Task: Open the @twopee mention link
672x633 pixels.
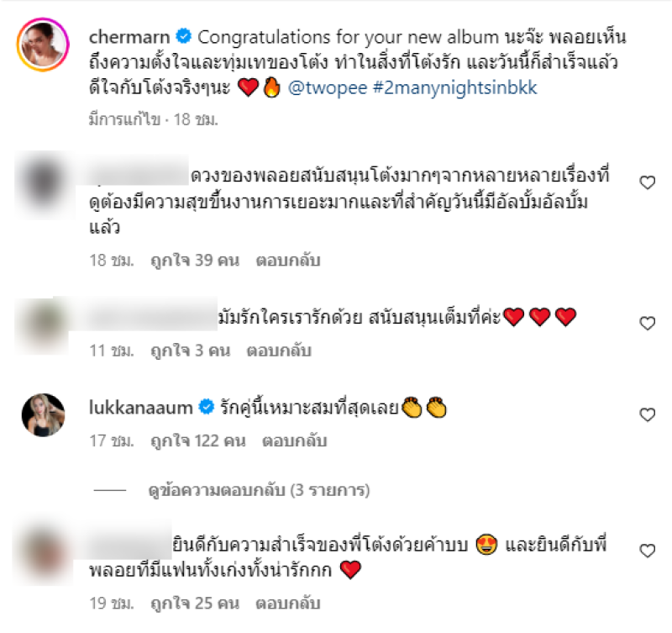Action: (328, 88)
